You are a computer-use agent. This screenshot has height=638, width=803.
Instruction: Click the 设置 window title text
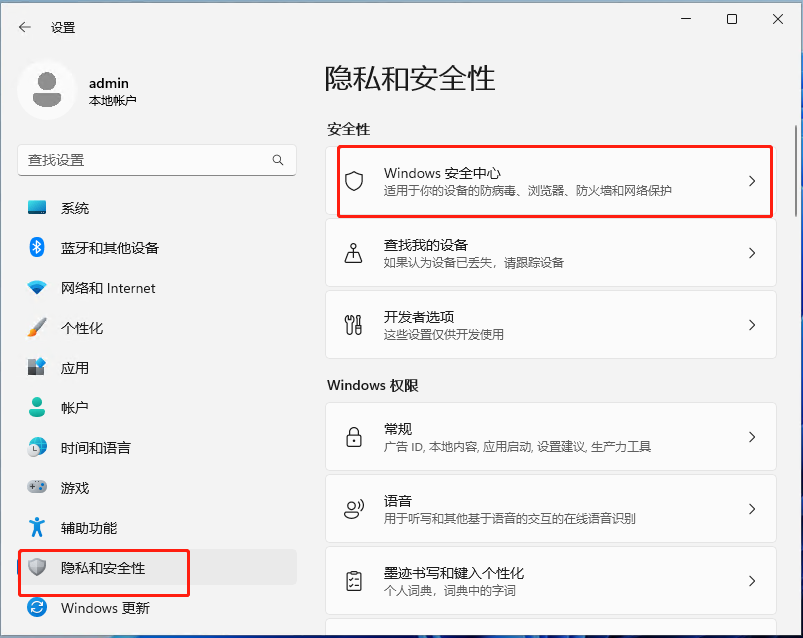pos(63,28)
